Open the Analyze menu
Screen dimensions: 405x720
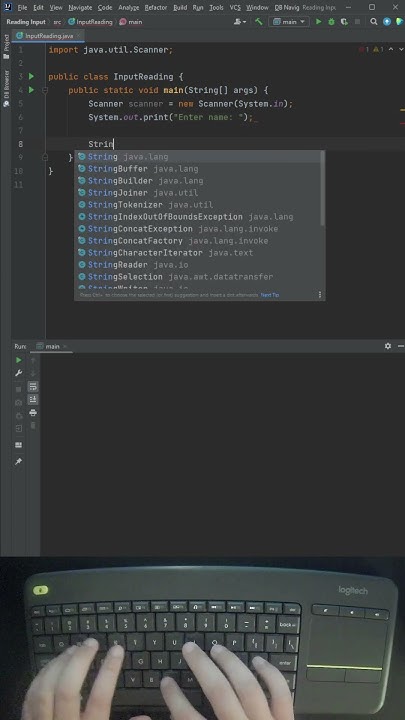point(129,7)
